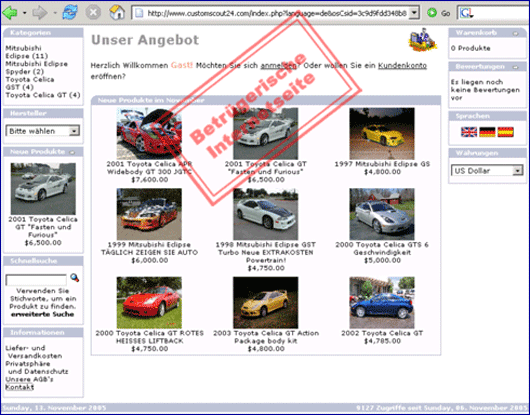530x415 pixels.
Task: Open the Mitsubishi Eclipse (11) category
Action: pos(26,52)
